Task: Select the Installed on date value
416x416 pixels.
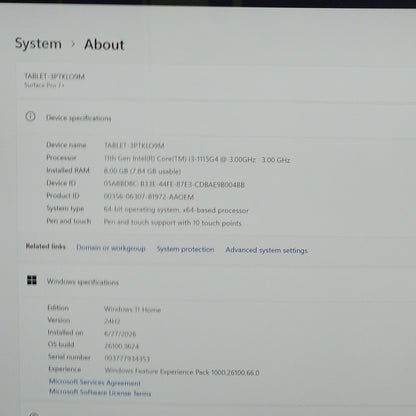Action: (120, 334)
